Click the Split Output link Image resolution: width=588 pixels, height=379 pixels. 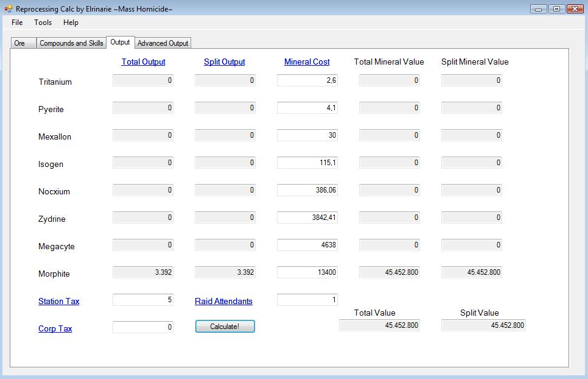coord(224,62)
